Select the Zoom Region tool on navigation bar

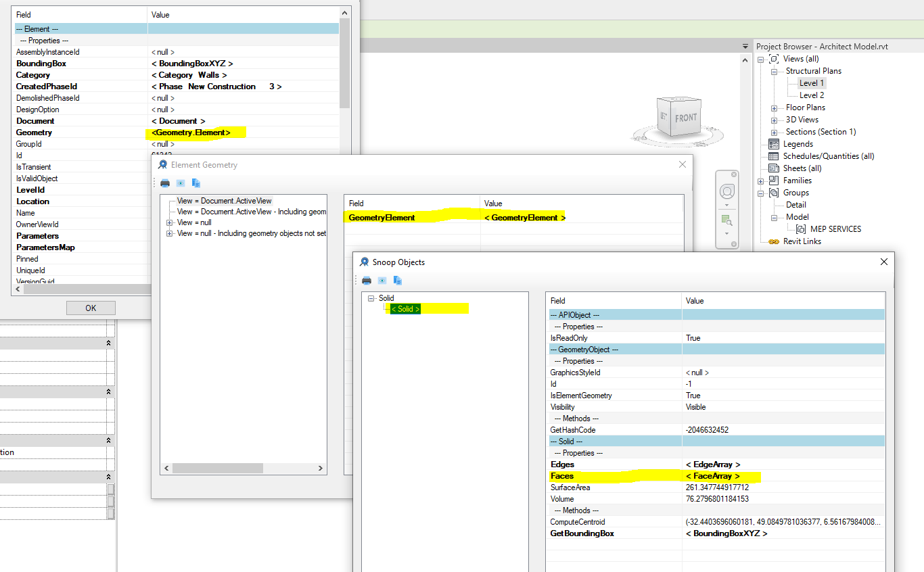pos(727,220)
